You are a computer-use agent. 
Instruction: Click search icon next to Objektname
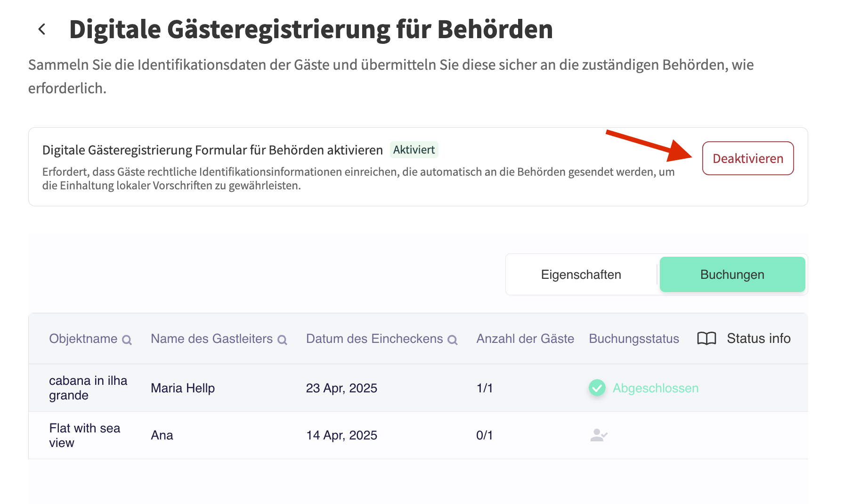click(x=127, y=340)
